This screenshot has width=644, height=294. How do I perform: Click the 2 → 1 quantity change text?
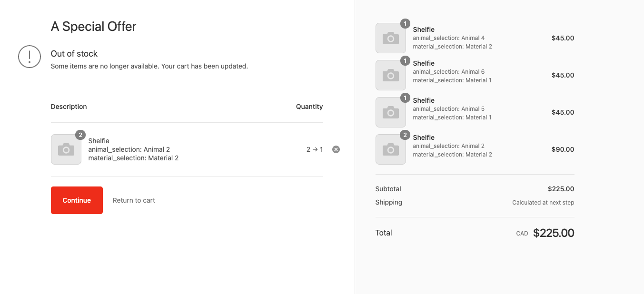315,149
